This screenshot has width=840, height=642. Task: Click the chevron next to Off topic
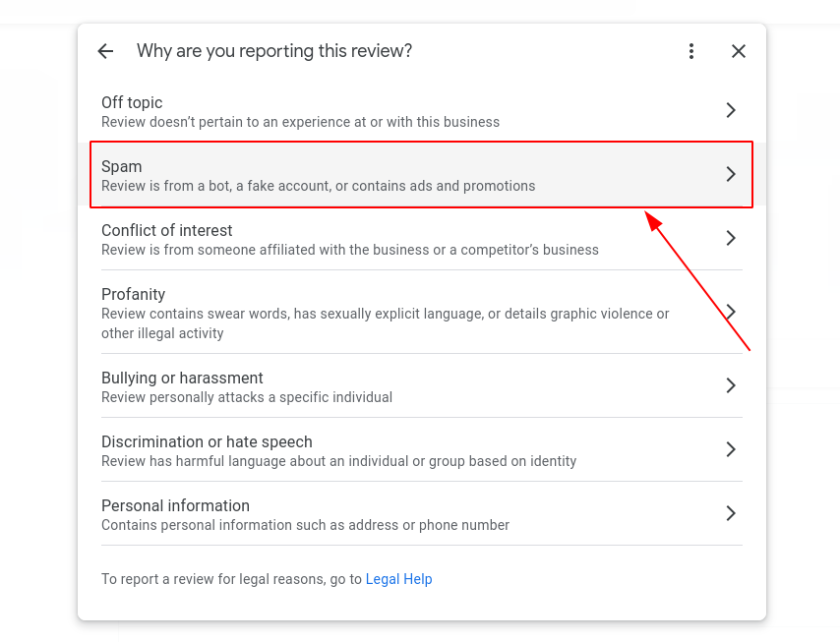731,110
